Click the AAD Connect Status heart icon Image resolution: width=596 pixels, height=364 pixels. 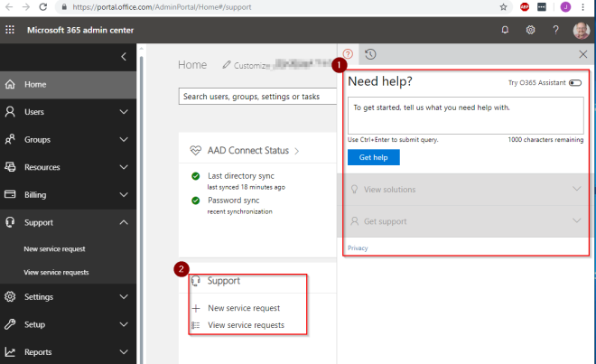point(195,151)
